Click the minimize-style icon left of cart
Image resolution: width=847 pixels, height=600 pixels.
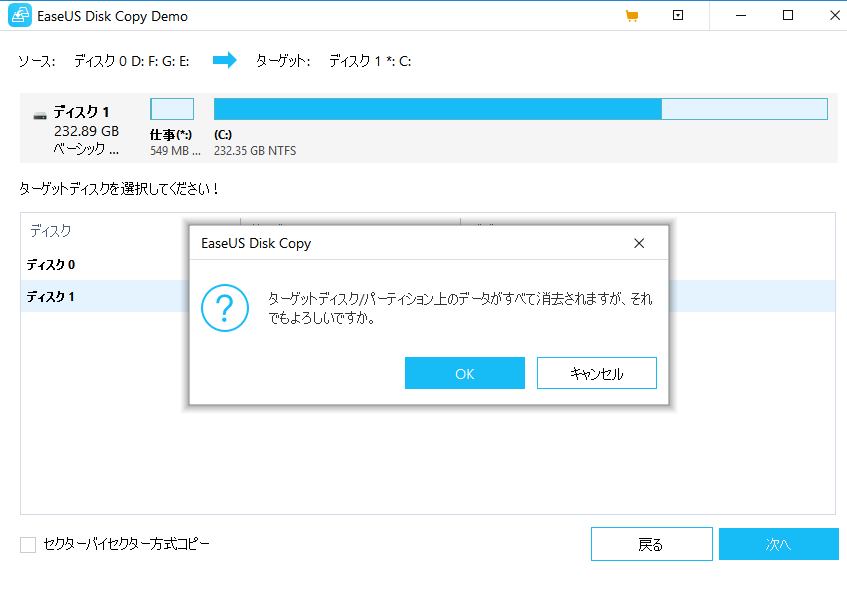click(738, 16)
